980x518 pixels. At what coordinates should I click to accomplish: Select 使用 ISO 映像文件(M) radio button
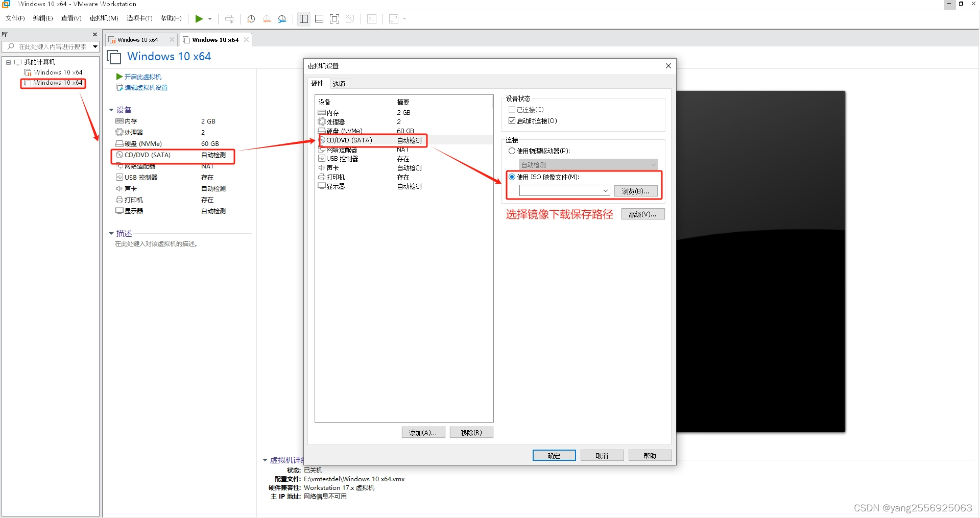(x=512, y=177)
